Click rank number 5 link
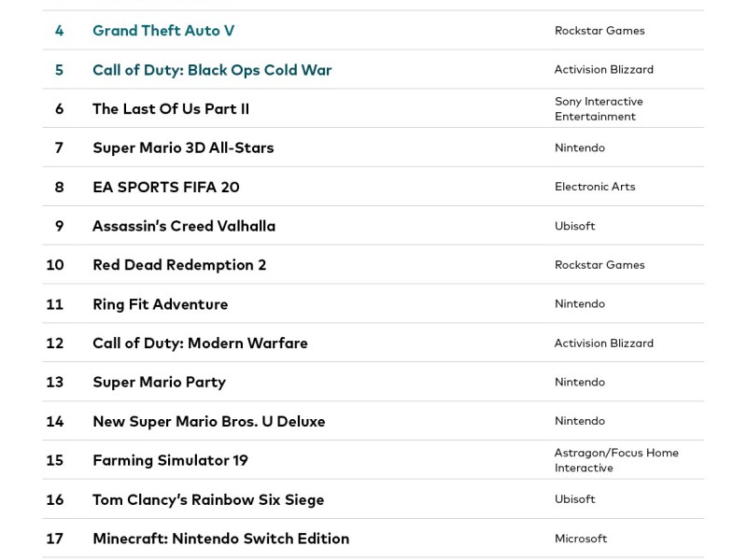This screenshot has height=560, width=747. (60, 70)
